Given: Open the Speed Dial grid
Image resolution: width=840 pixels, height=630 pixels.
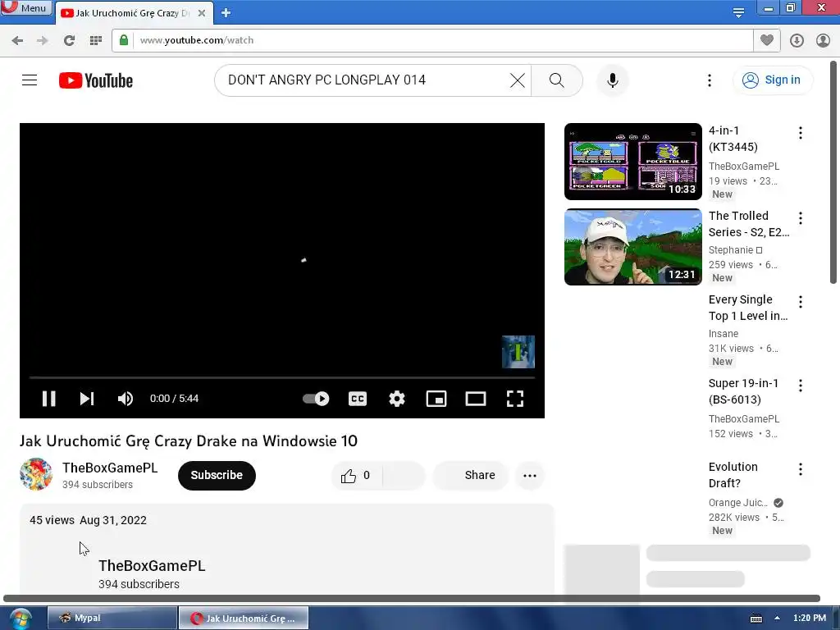Looking at the screenshot, I should pyautogui.click(x=96, y=40).
